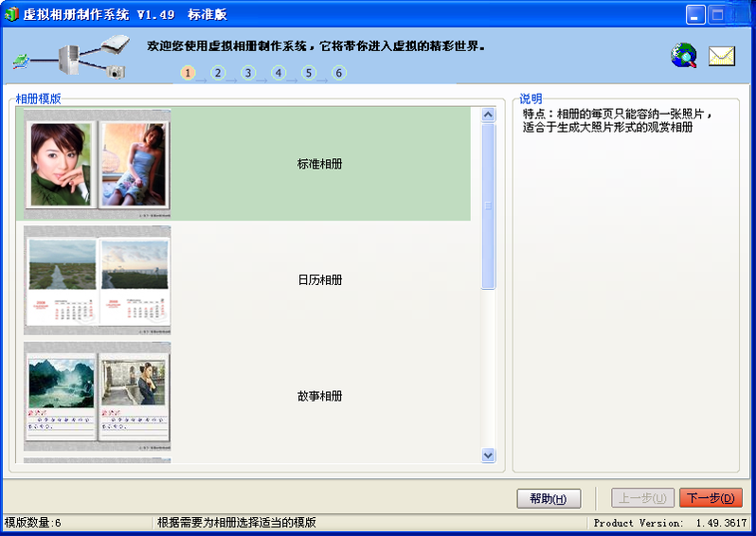Select the 标准相册 template thumbnail

98,164
